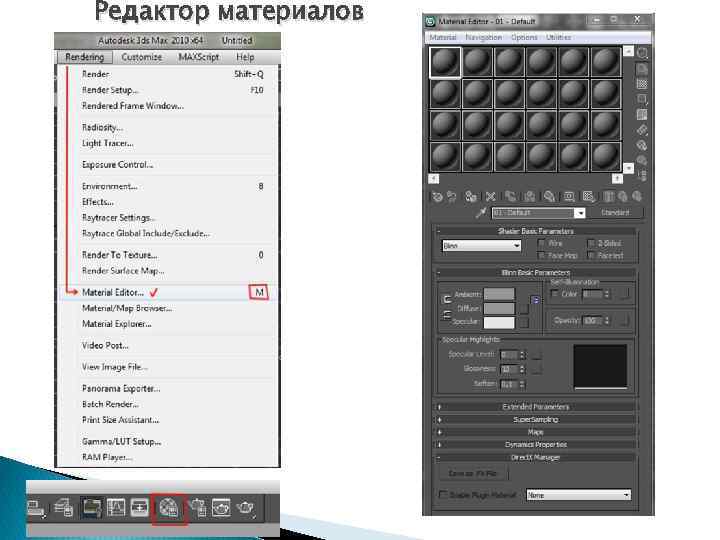Open the Rendering menu
The height and width of the screenshot is (540, 720).
point(84,57)
